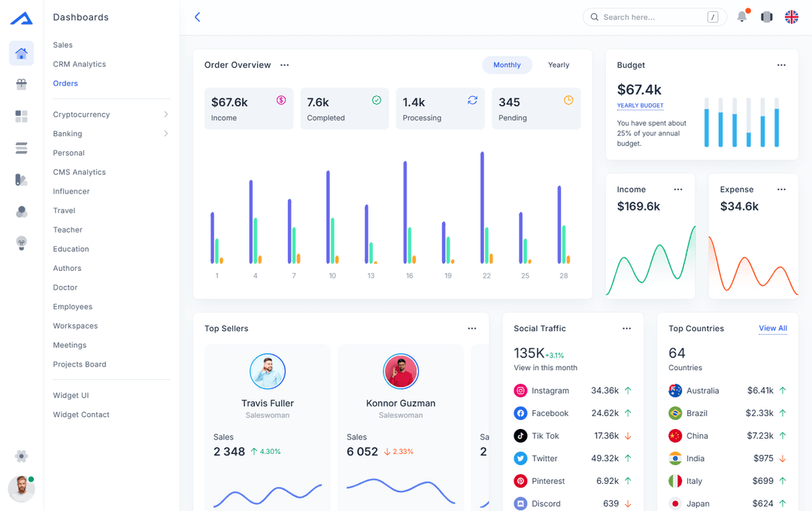Open Budget card options menu
The height and width of the screenshot is (511, 812).
tap(781, 65)
